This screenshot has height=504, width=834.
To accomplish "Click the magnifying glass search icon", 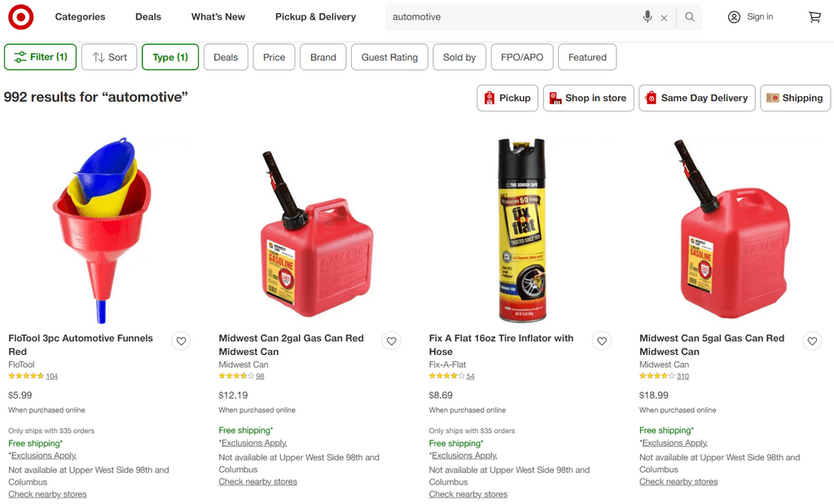I will [x=688, y=16].
